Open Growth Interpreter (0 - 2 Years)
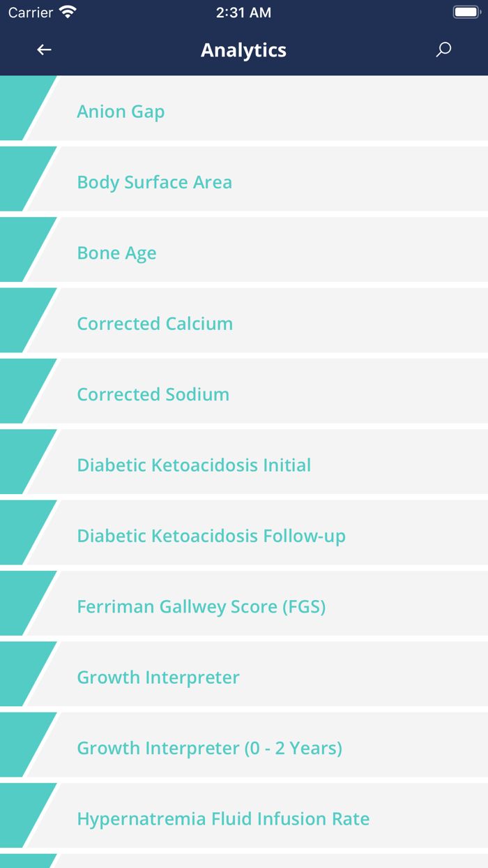Screen dimensions: 488x868 [x=209, y=748]
